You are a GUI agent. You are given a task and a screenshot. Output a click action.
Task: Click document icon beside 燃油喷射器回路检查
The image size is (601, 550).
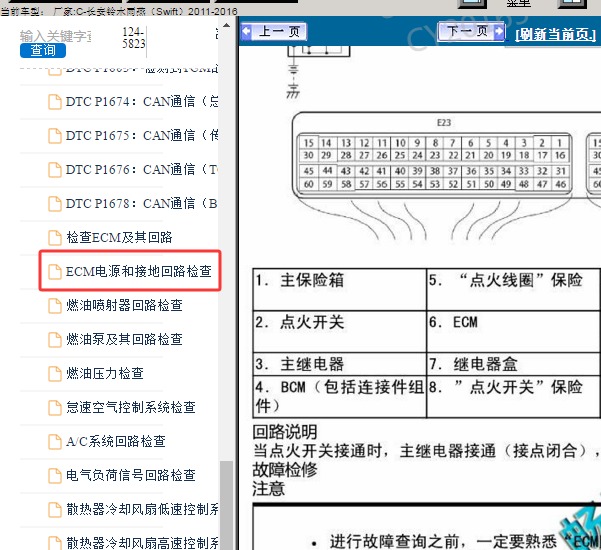point(55,306)
